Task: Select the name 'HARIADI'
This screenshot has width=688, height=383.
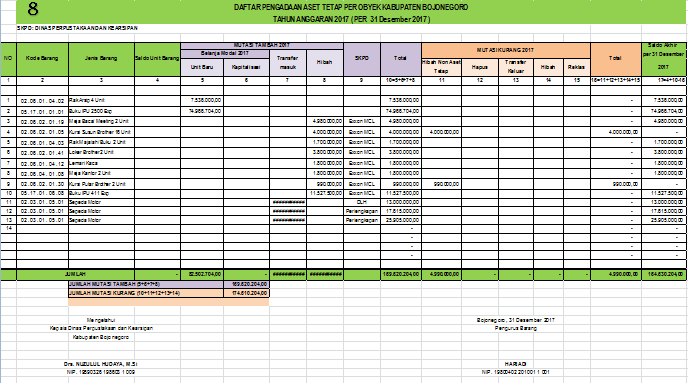Action: [x=516, y=364]
